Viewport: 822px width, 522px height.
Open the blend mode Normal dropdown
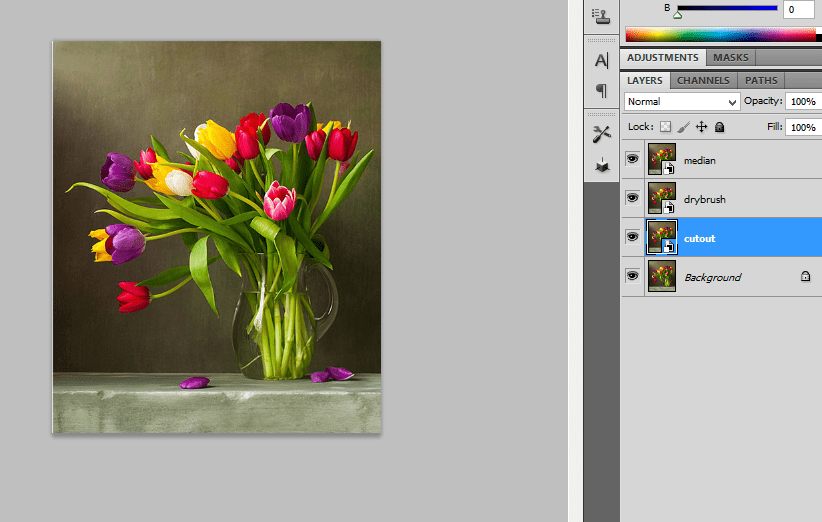[x=682, y=102]
